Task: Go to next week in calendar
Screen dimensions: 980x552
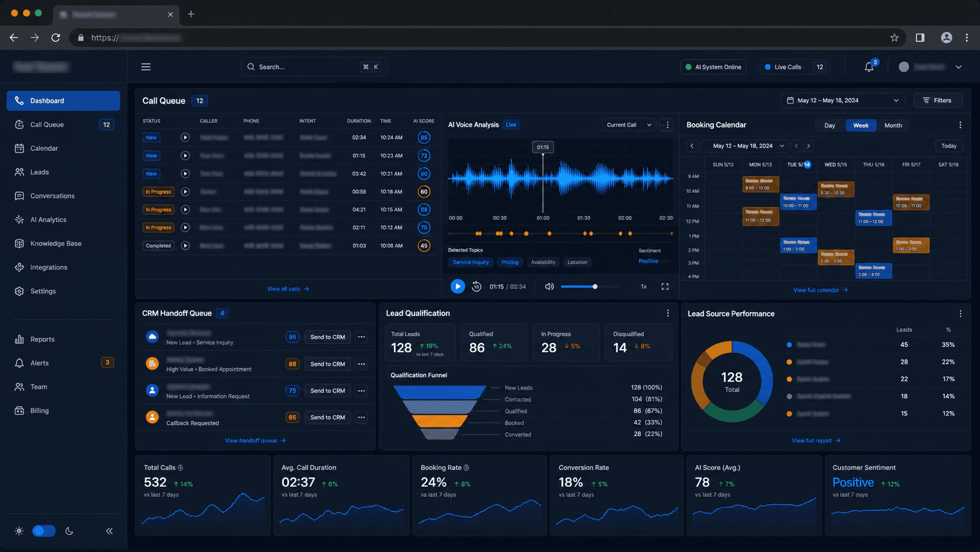Action: point(808,146)
